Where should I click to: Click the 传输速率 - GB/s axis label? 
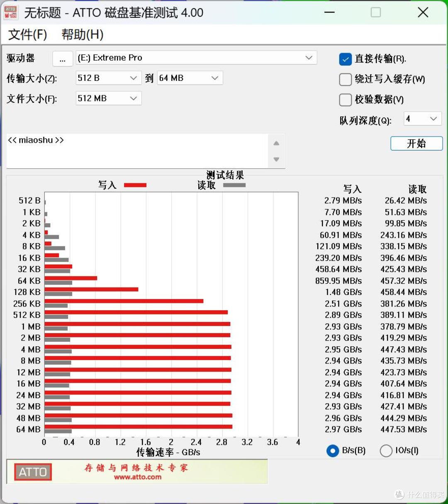[168, 452]
